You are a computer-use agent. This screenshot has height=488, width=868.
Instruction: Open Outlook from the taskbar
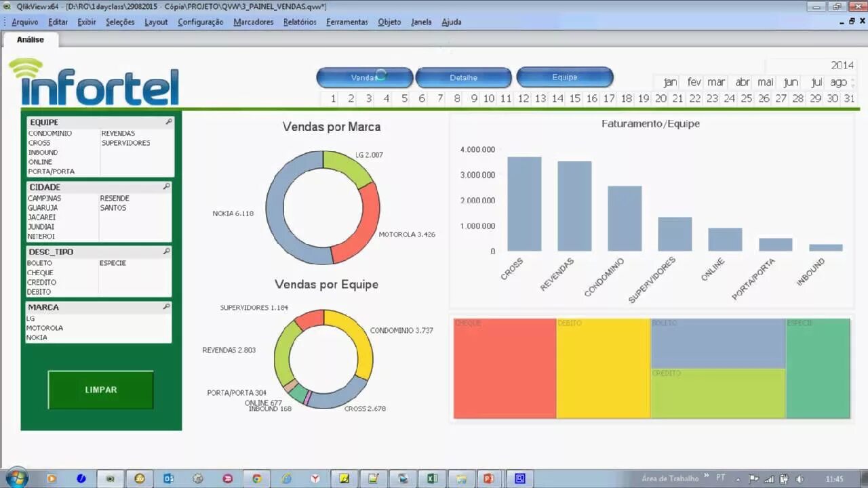coord(169,479)
